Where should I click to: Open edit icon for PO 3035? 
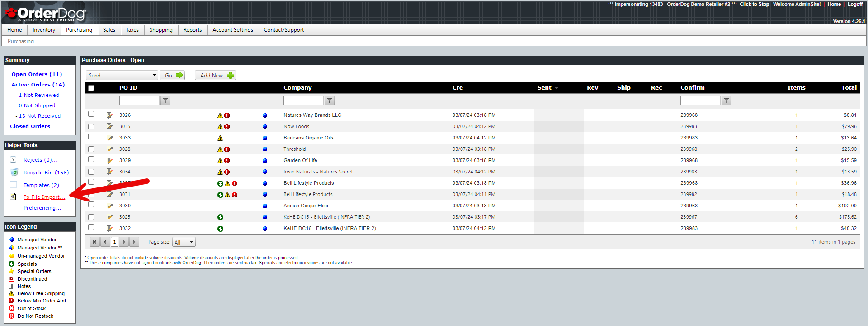109,126
